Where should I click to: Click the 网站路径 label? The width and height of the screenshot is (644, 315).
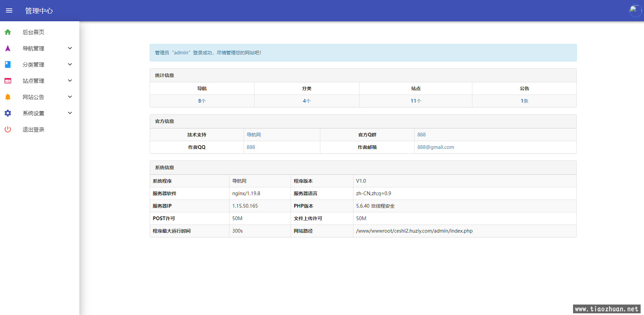click(x=303, y=231)
